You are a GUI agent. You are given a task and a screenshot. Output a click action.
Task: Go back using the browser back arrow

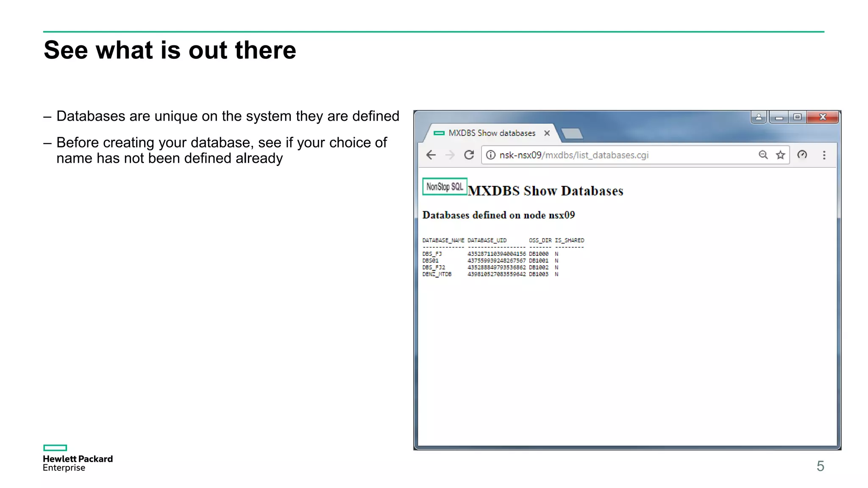(431, 155)
